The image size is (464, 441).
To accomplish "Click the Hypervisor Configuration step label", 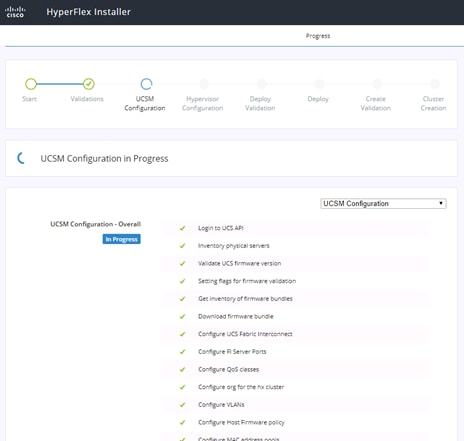I will [x=202, y=103].
